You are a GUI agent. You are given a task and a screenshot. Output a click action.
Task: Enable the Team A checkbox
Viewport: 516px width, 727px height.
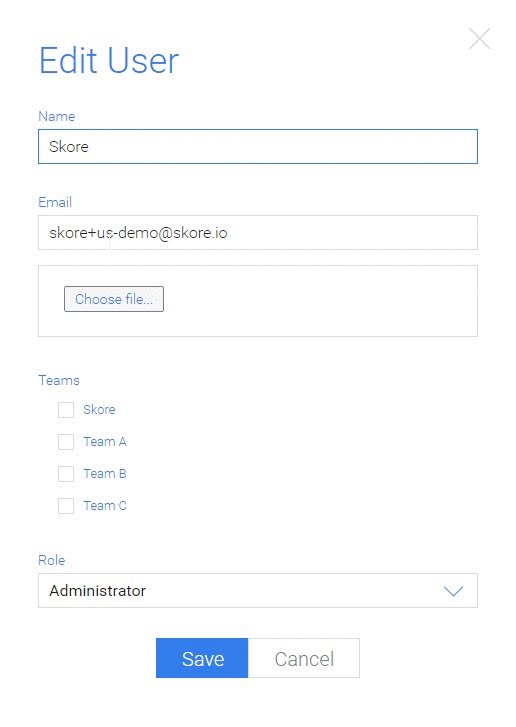(66, 442)
